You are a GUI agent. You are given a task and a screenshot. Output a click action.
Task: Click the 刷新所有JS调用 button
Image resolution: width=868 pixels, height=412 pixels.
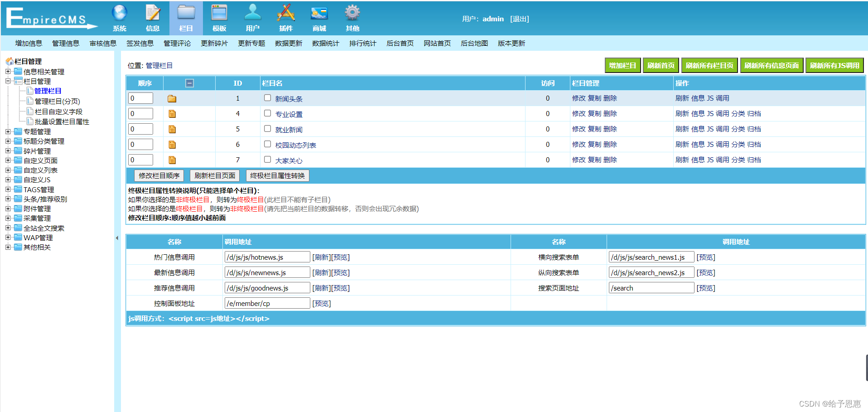834,65
